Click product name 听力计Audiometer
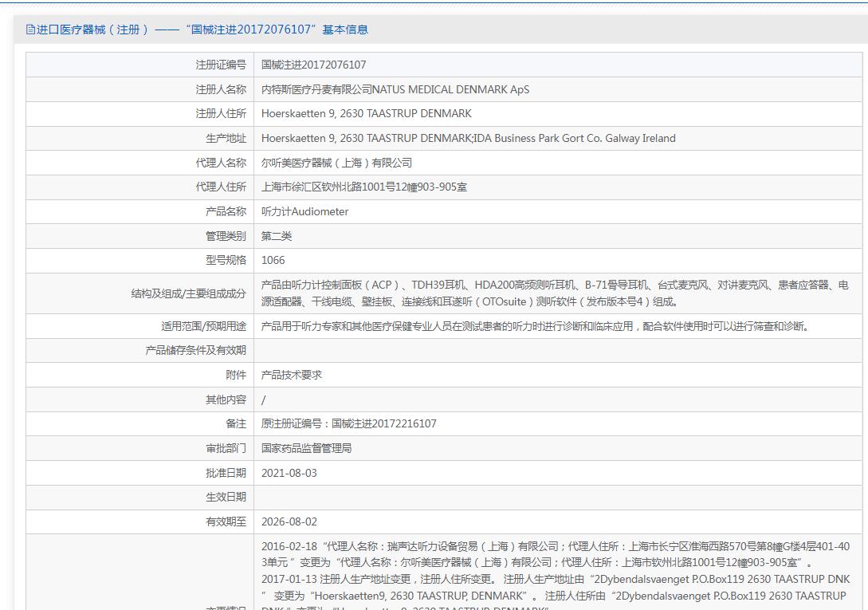Screen dimensions: 868x610 (305, 211)
